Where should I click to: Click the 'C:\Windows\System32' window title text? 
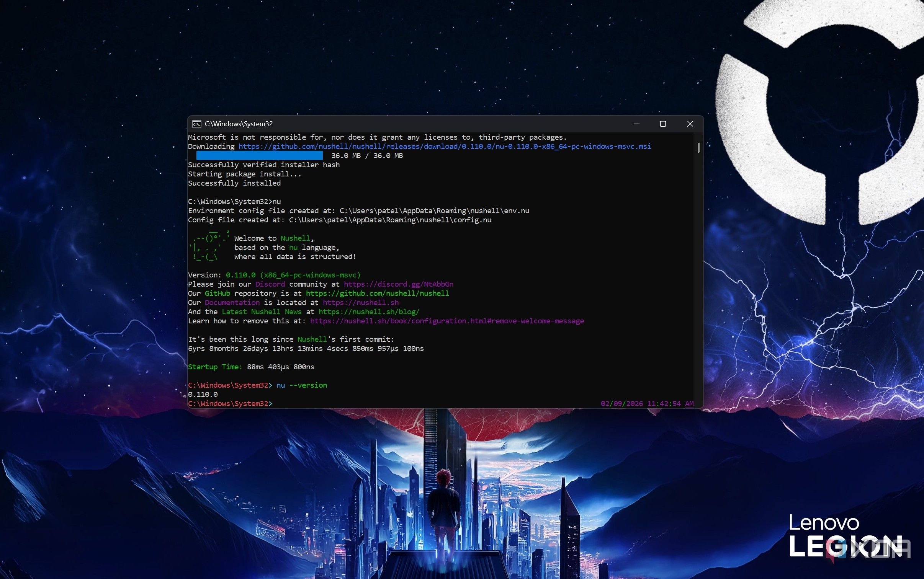point(239,124)
